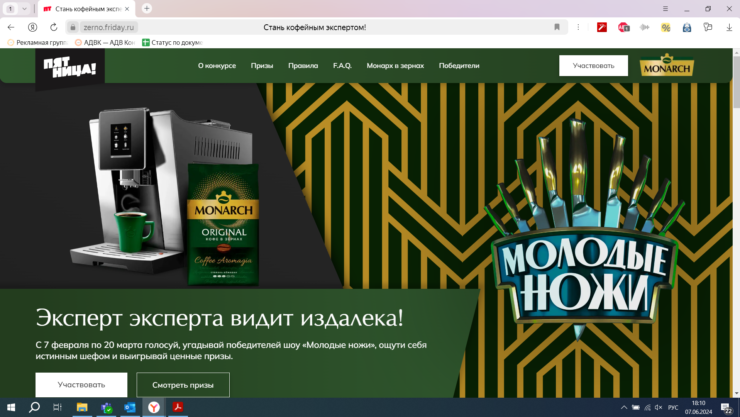Go to "Монарх в зернах" section
Viewport: 740px width, 417px height.
[395, 66]
